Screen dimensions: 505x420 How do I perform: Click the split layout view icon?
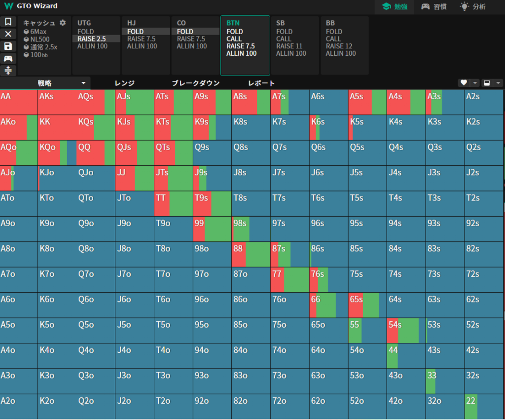[x=487, y=83]
